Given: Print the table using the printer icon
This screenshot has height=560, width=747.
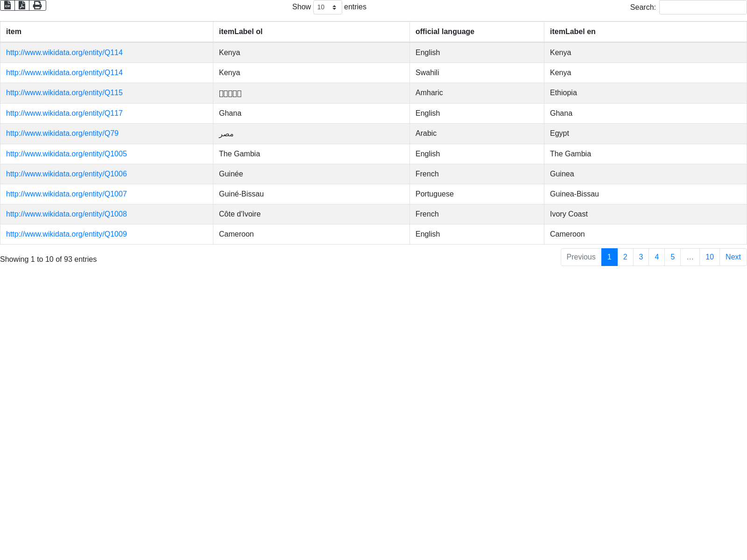Looking at the screenshot, I should point(37,5).
